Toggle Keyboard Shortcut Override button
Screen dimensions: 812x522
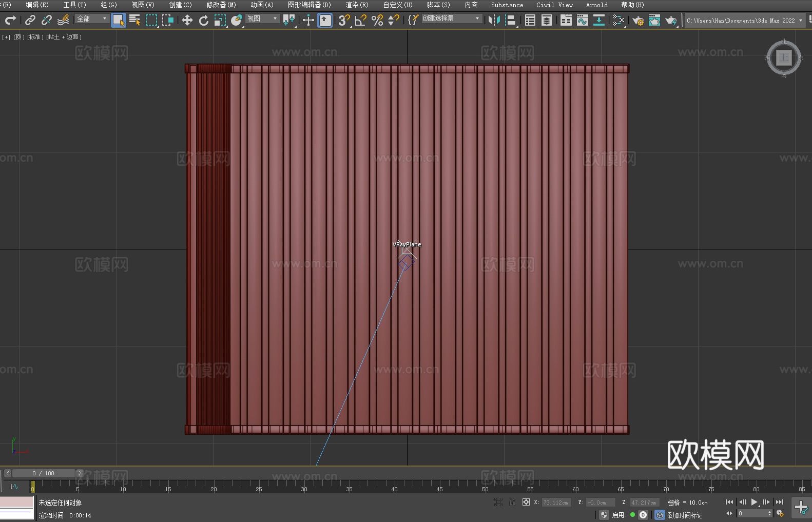click(325, 20)
